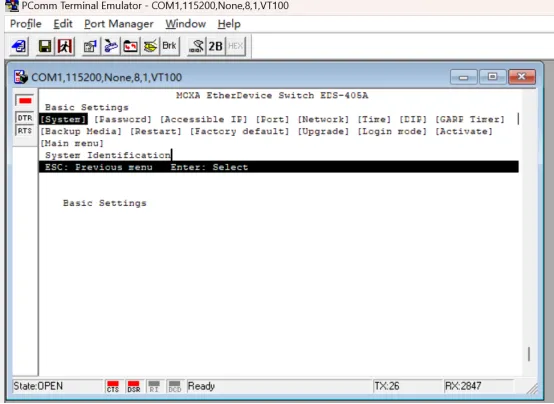Click the COM1 child window icon
Screen dimensions: 554x404
point(20,77)
